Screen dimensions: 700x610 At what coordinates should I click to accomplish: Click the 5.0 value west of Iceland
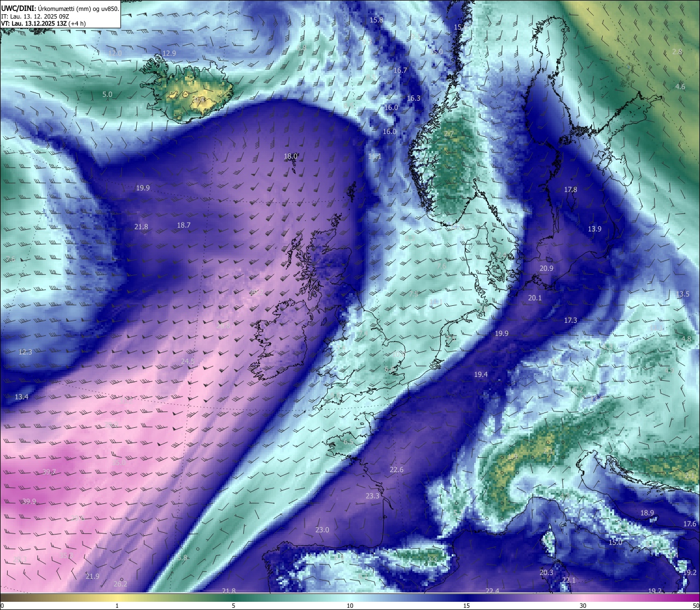[x=107, y=94]
